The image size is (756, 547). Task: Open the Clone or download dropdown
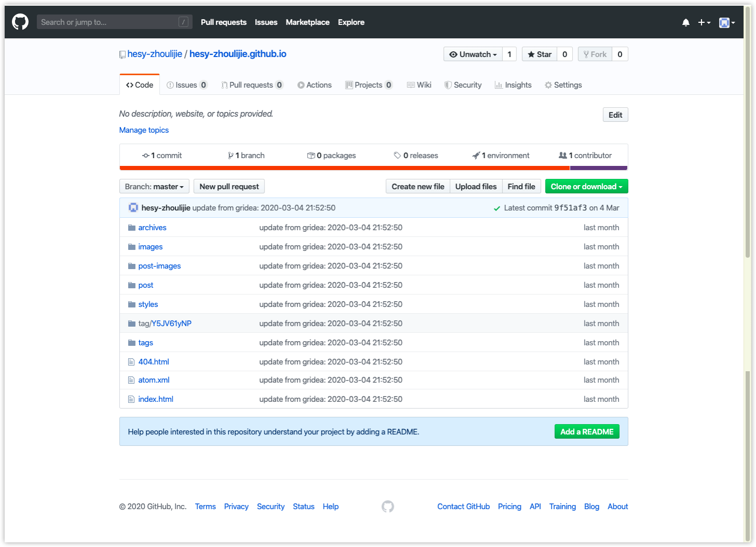click(586, 187)
